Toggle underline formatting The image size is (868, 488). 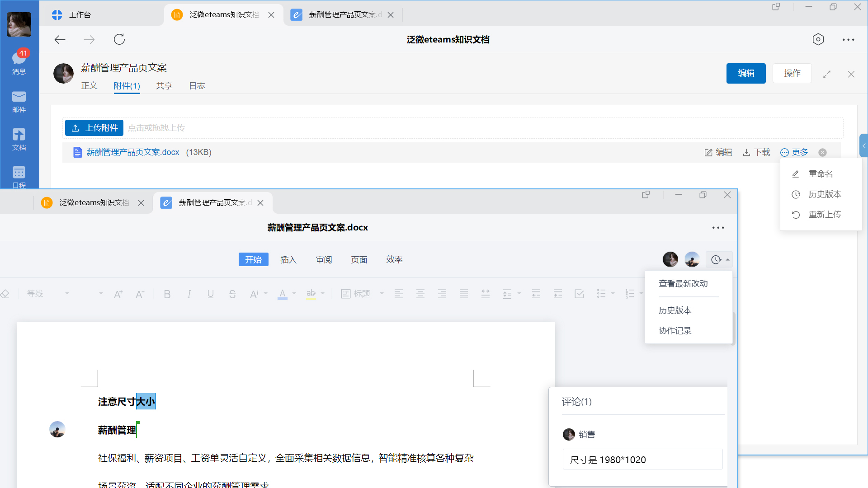point(210,294)
